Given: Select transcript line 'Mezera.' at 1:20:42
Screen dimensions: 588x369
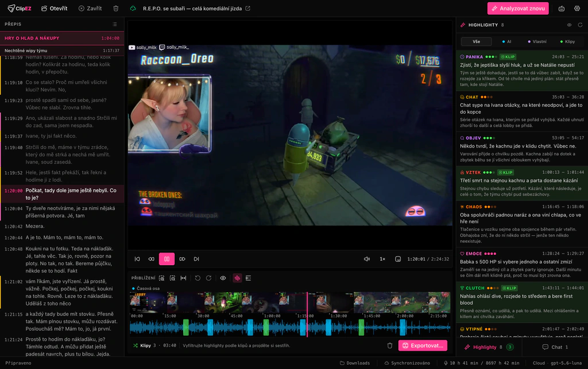Looking at the screenshot, I should pos(62,226).
